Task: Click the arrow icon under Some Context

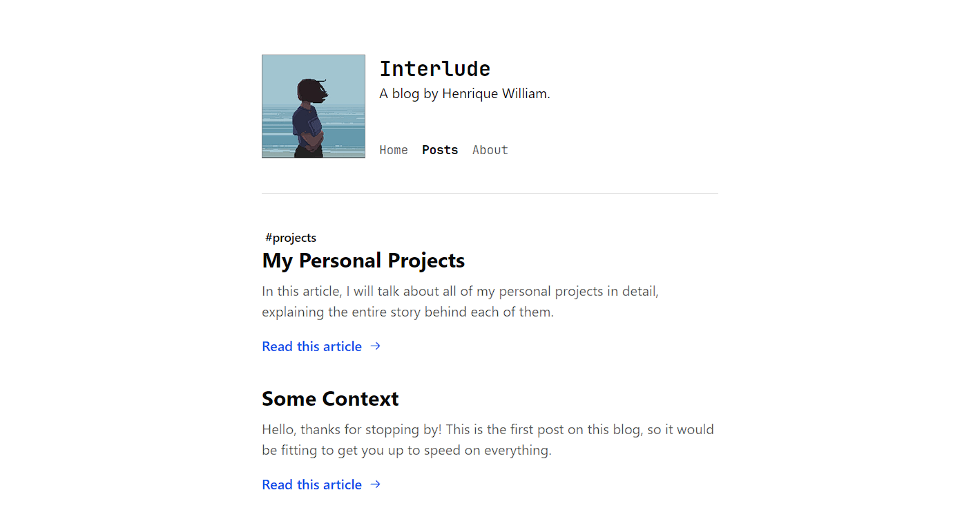Action: [x=375, y=485]
